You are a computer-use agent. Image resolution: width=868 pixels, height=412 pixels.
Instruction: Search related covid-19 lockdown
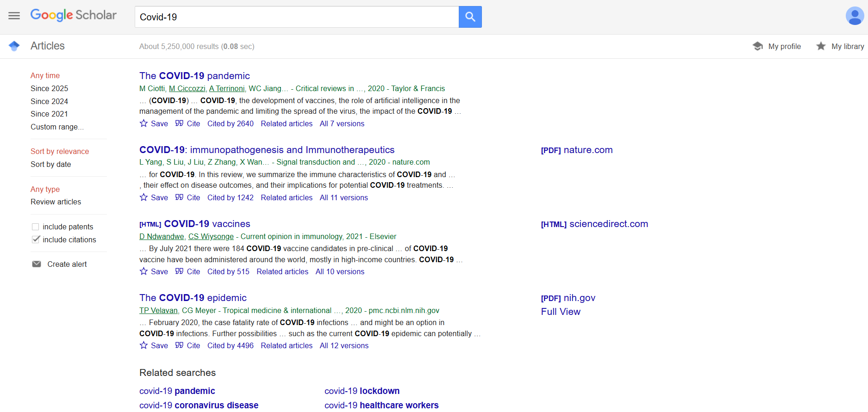362,391
